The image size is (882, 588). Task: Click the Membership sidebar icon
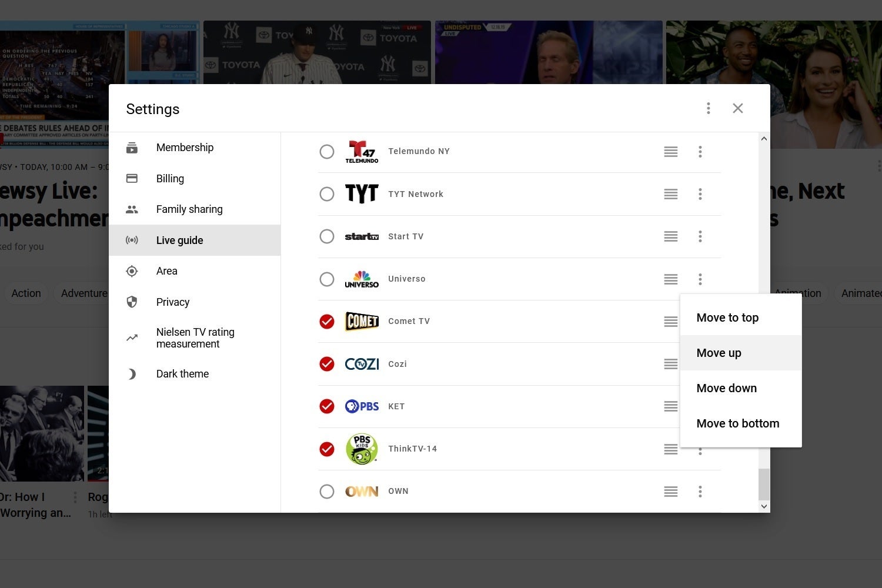(132, 148)
